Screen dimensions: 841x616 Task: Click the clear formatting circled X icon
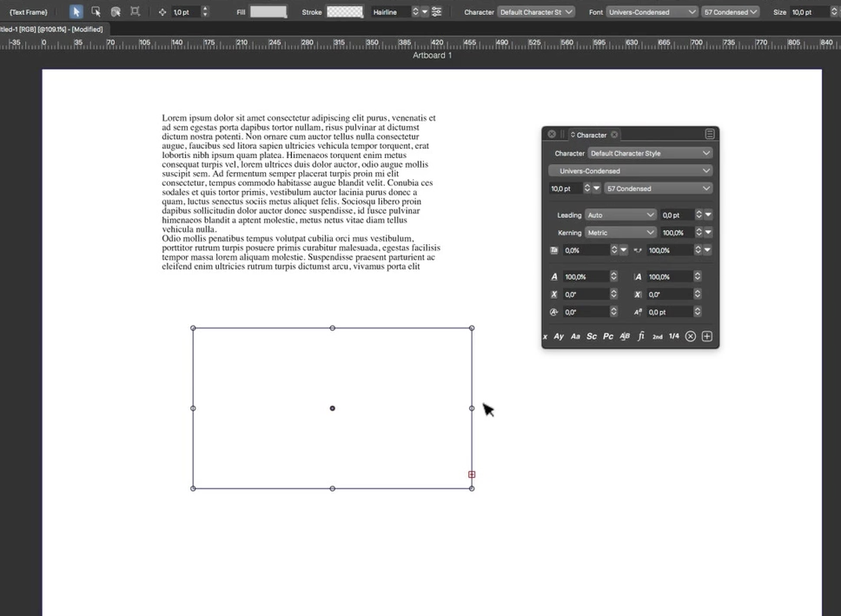(691, 336)
